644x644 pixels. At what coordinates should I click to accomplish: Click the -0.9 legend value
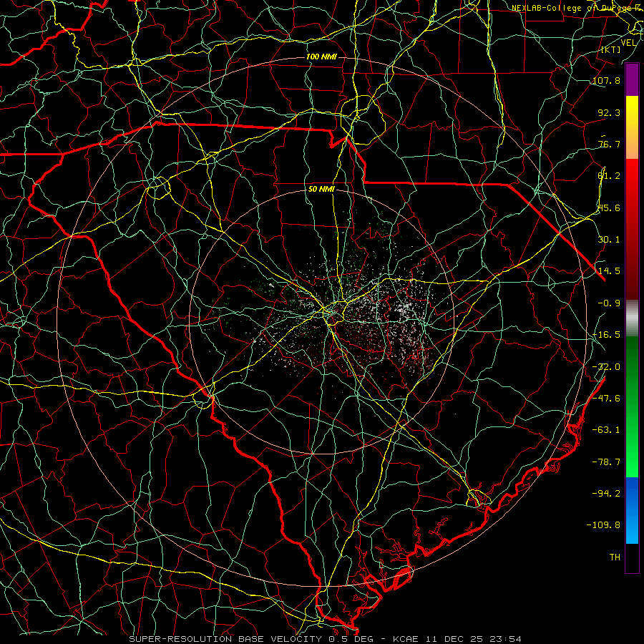click(x=609, y=303)
